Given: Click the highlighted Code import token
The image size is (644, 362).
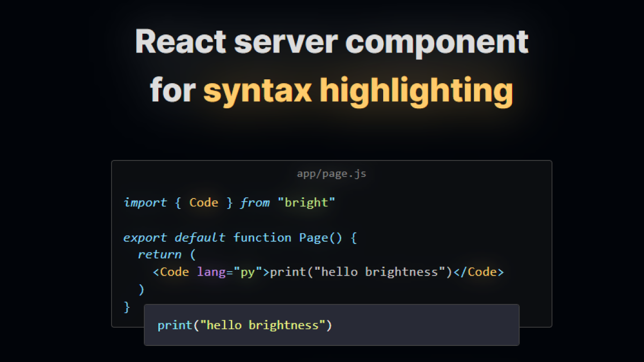Looking at the screenshot, I should point(203,202).
